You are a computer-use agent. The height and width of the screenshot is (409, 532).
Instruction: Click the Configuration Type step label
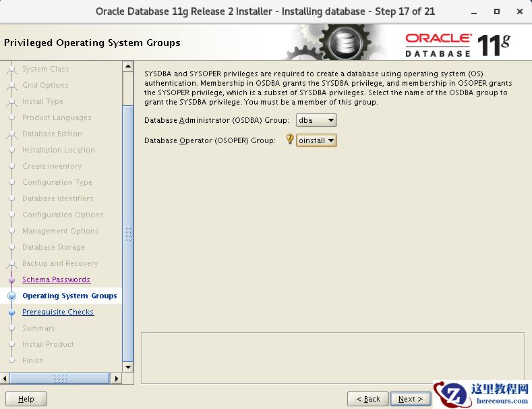coord(57,182)
